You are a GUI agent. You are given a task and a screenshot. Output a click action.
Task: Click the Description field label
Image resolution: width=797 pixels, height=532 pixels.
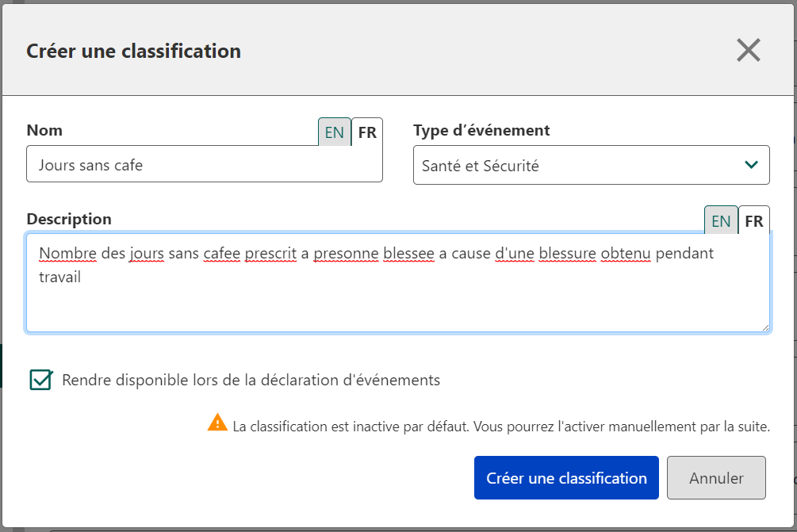tap(69, 219)
